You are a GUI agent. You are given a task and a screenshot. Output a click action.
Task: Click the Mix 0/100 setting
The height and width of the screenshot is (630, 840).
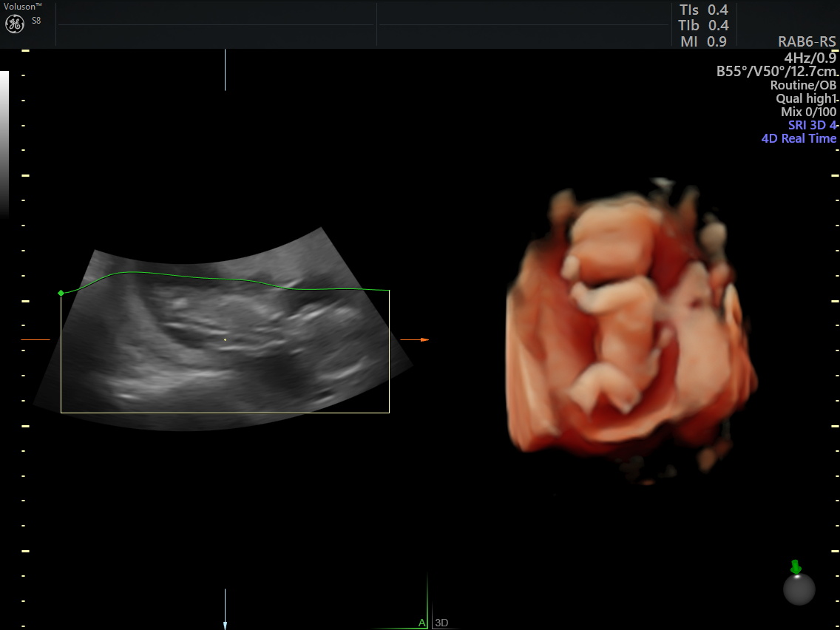click(808, 112)
